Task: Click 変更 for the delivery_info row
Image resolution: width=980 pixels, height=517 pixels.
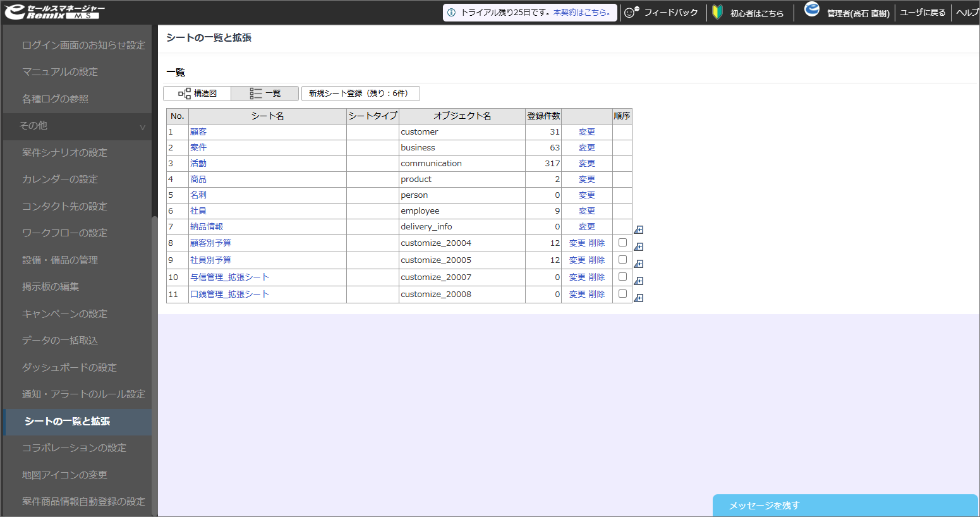Action: (x=587, y=227)
